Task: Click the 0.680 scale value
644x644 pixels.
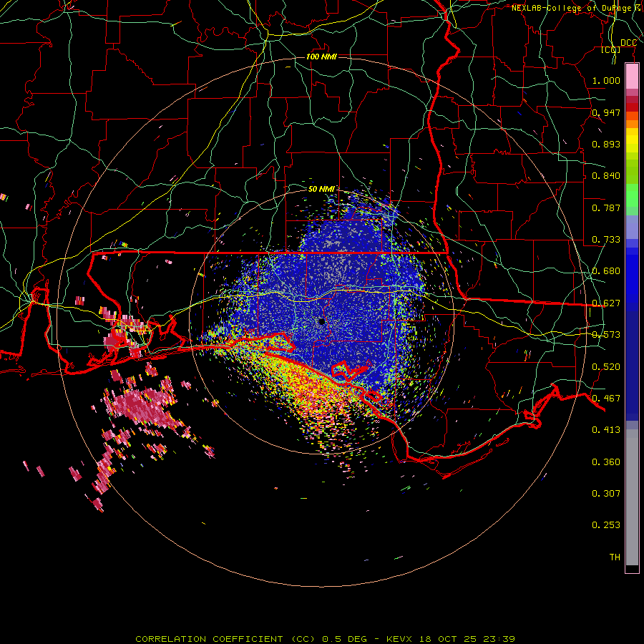Action: tap(606, 270)
